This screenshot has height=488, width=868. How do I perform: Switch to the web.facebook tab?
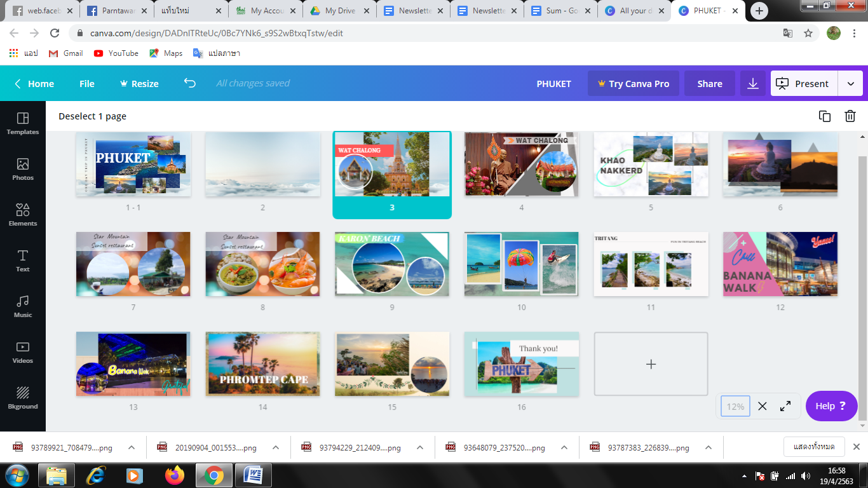[43, 11]
